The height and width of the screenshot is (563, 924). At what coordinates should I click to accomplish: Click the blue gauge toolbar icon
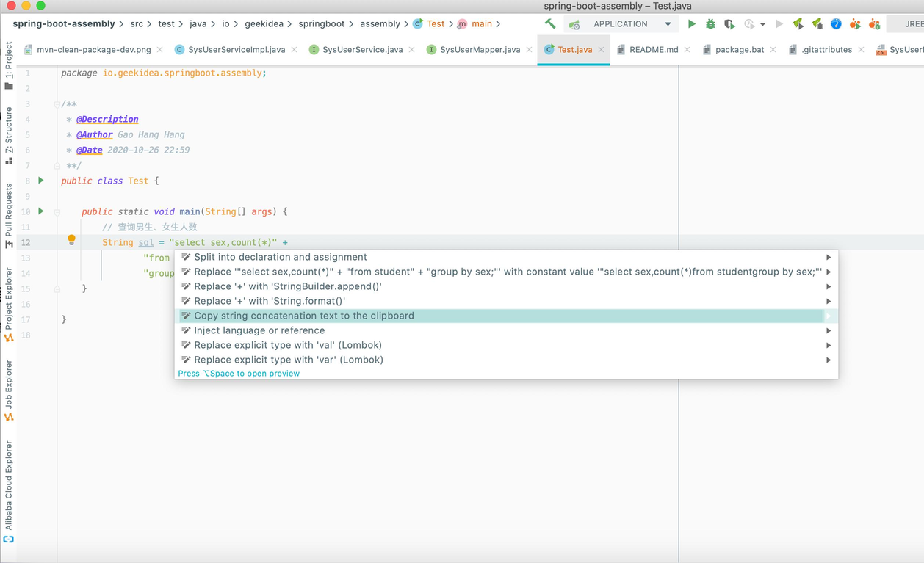click(836, 24)
